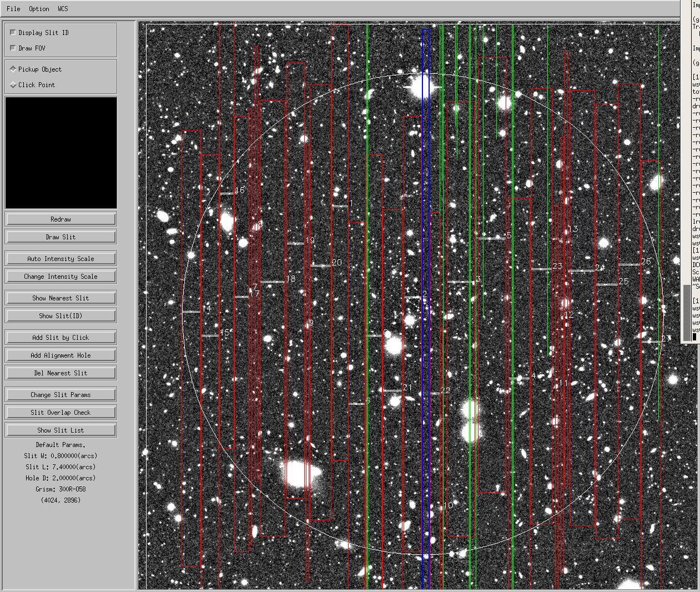Open the Option menu
700x592 pixels.
(x=39, y=9)
